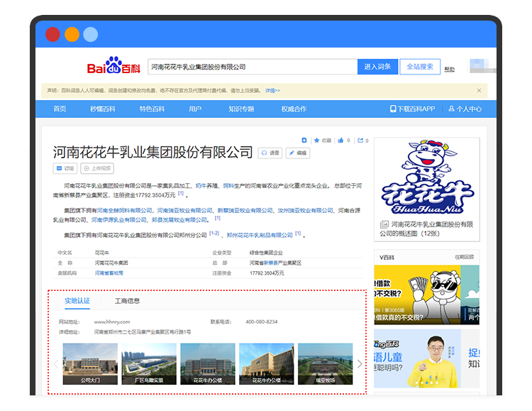The image size is (532, 411).
Task: Open the 河南瑞亚牧业有限公司 link
Action: click(x=185, y=211)
